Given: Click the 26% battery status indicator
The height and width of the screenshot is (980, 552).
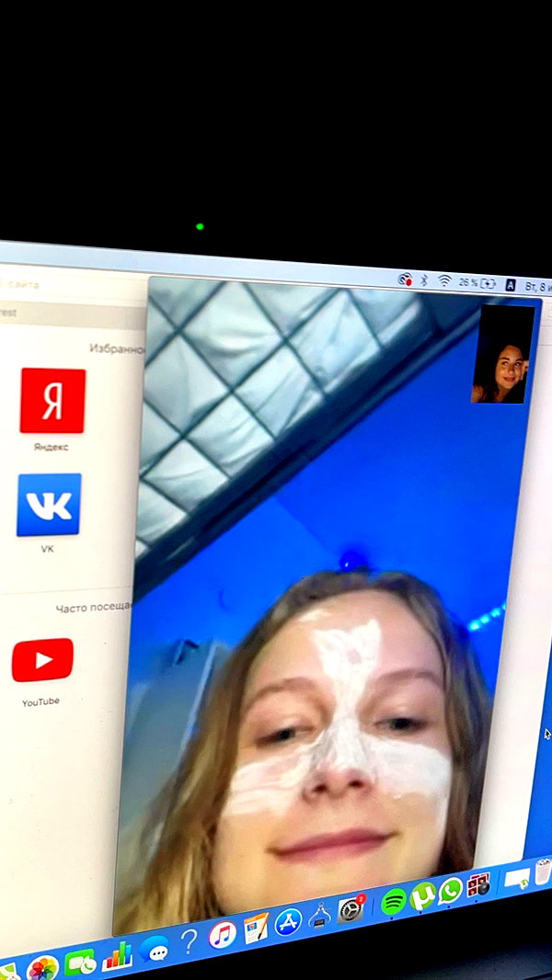Looking at the screenshot, I should coord(478,282).
